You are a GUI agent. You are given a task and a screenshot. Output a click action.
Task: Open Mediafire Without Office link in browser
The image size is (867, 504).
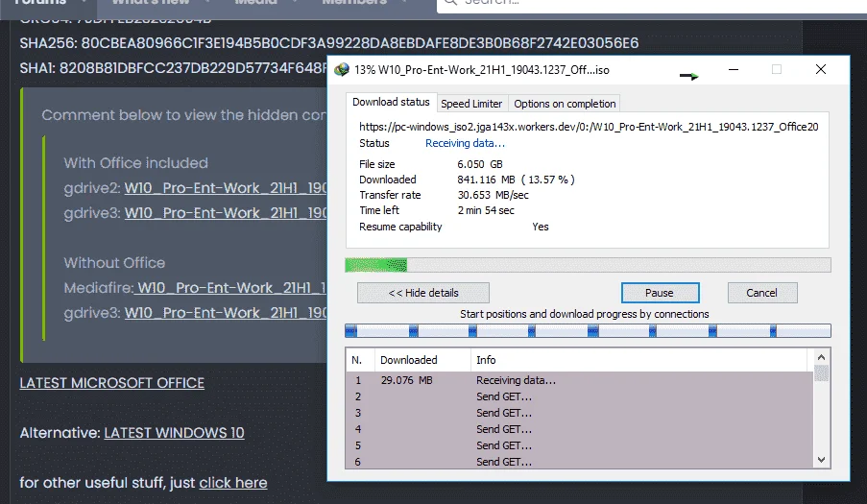click(x=231, y=288)
